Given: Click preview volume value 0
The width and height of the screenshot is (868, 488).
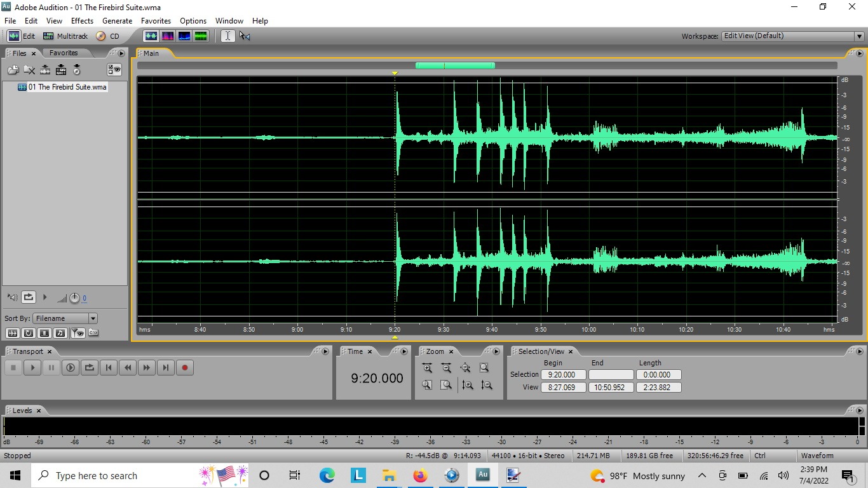Looking at the screenshot, I should pos(85,298).
